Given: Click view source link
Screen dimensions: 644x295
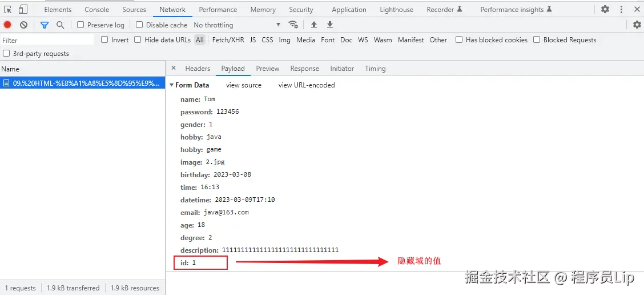Looking at the screenshot, I should pos(244,85).
